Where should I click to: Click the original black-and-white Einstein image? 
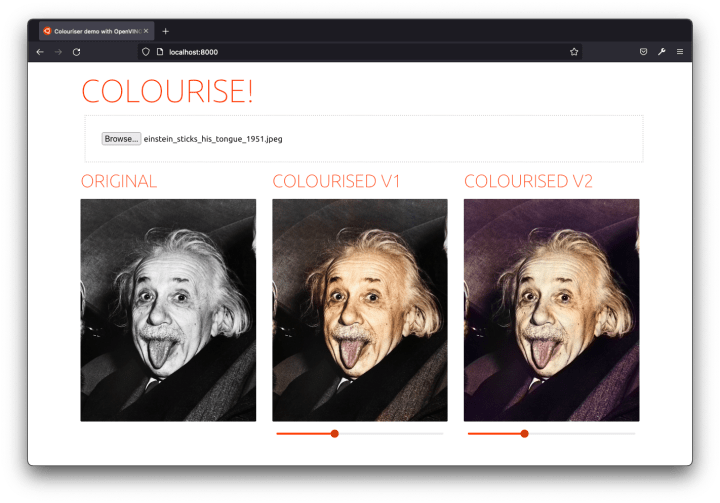coord(168,310)
